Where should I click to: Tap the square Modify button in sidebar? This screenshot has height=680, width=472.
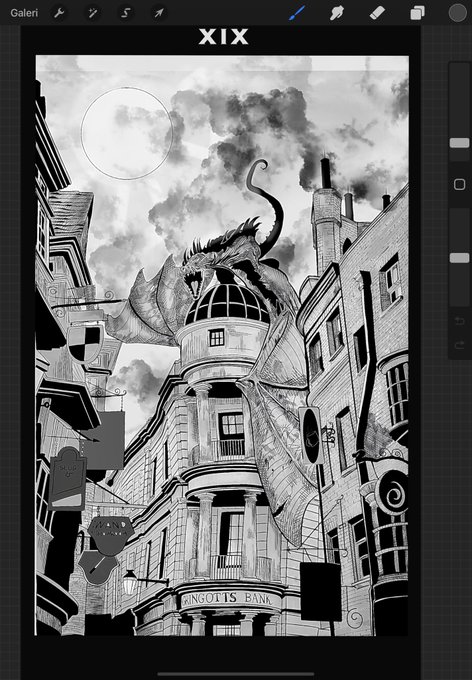point(459,184)
